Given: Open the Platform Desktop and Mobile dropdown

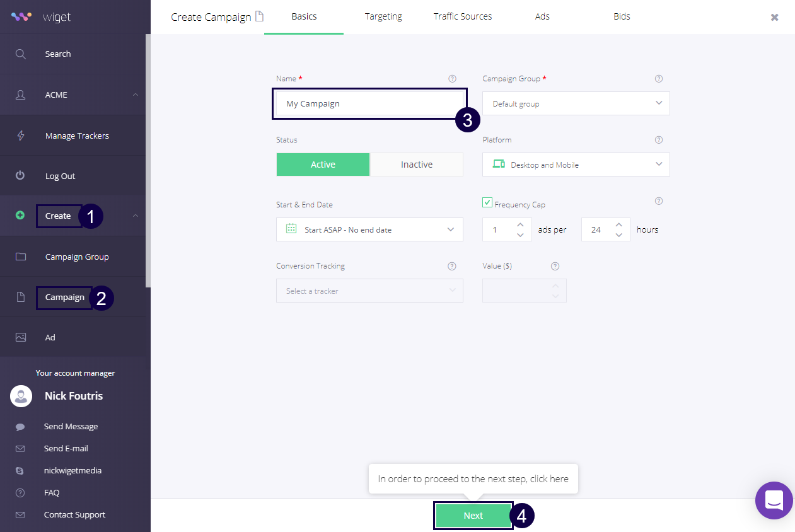Looking at the screenshot, I should [576, 165].
